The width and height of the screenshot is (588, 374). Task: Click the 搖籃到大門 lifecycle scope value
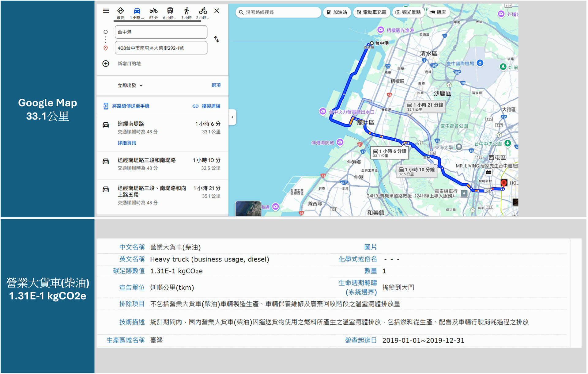tap(398, 287)
